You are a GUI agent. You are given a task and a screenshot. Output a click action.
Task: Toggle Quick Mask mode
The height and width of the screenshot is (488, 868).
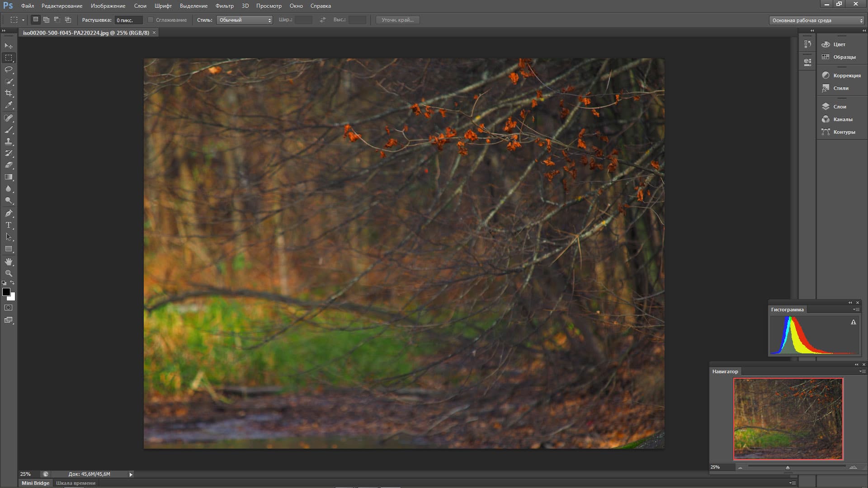(x=9, y=308)
